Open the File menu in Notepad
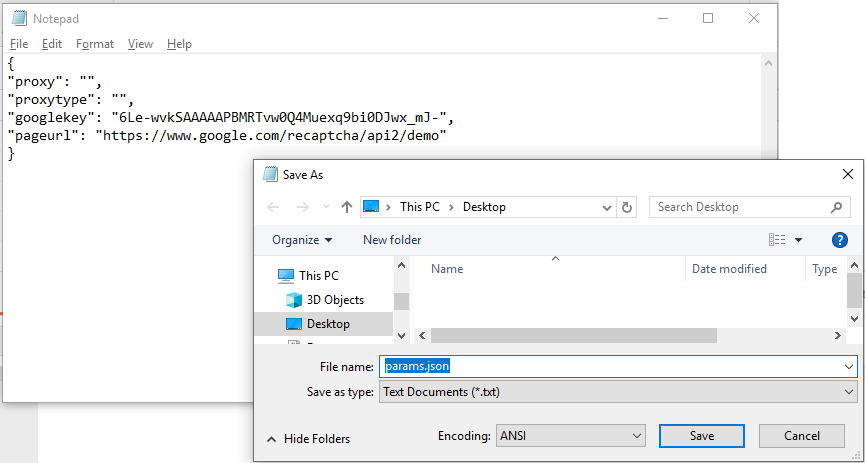865x463 pixels. tap(19, 44)
